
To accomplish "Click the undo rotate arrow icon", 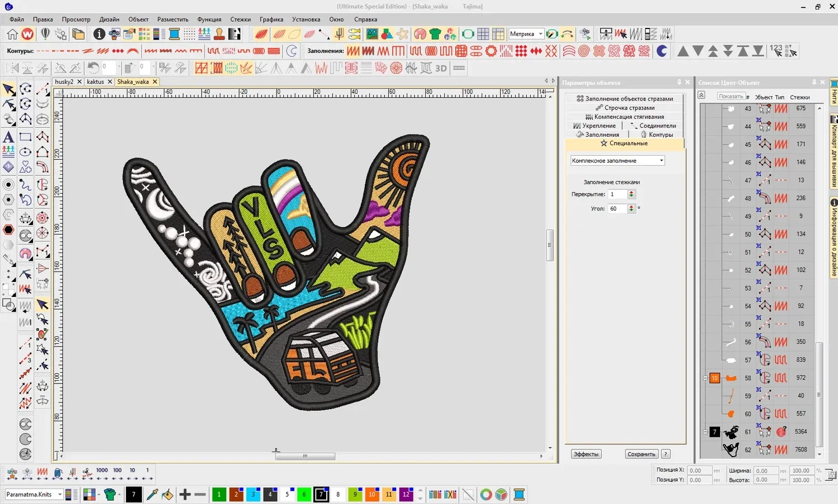I will point(93,68).
